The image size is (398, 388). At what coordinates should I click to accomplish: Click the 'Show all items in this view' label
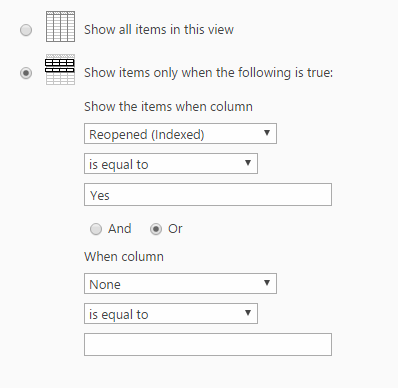click(159, 30)
